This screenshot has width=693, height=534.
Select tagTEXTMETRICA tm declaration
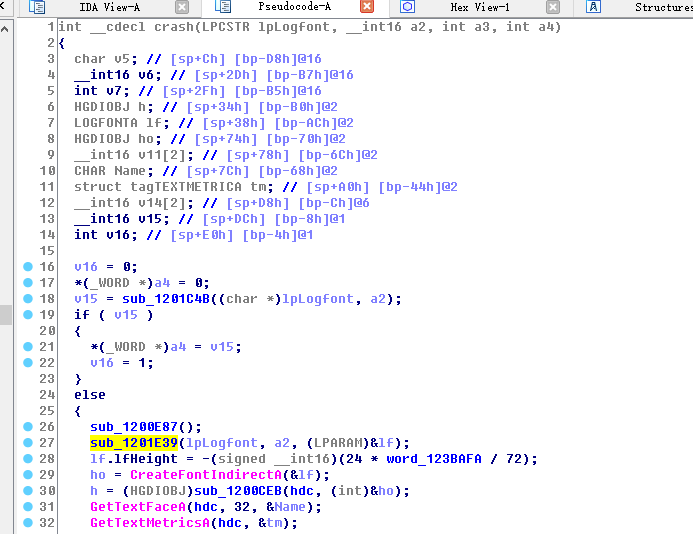(x=174, y=187)
